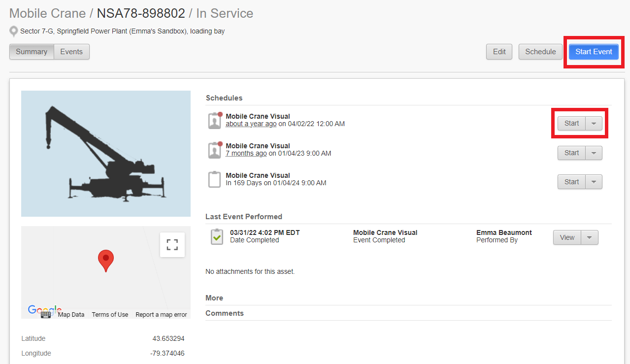Click the Event Completed status text

click(379, 240)
